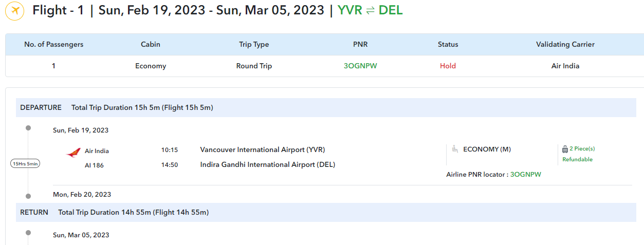Click the Airline PNR locator 3OGNPW value
This screenshot has height=245, width=644.
[525, 175]
